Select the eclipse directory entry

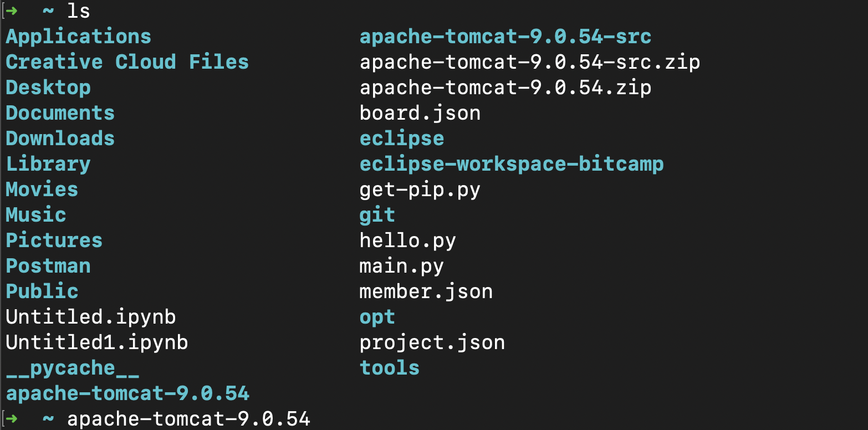click(x=402, y=139)
